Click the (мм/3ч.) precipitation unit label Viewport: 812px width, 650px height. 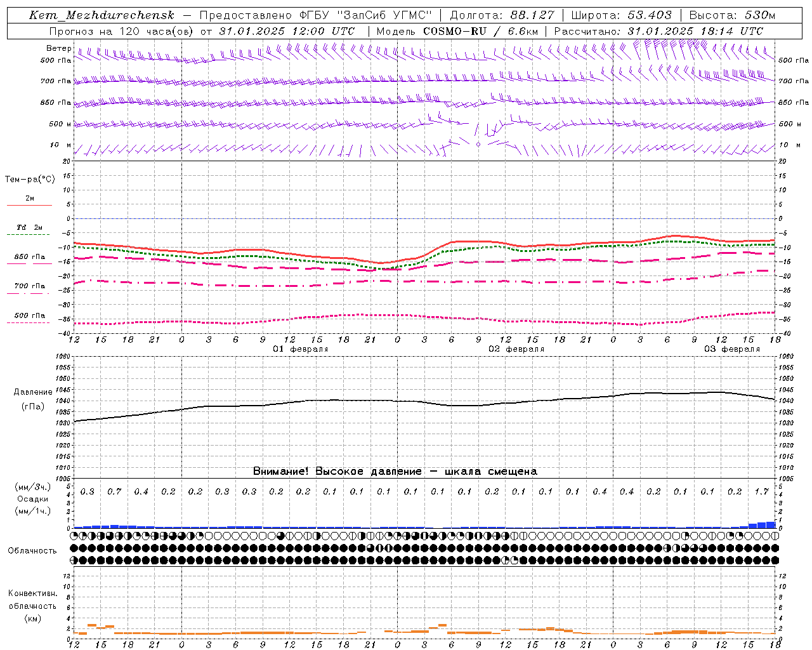pos(33,487)
